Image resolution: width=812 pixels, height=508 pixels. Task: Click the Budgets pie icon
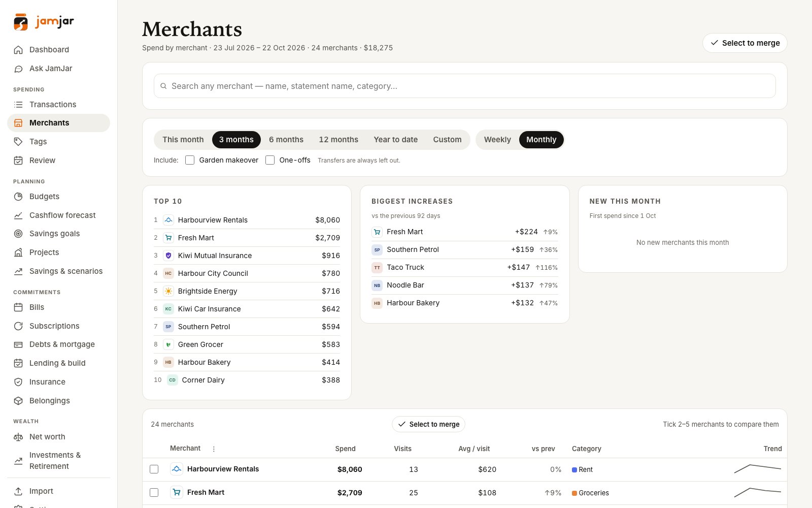click(18, 197)
